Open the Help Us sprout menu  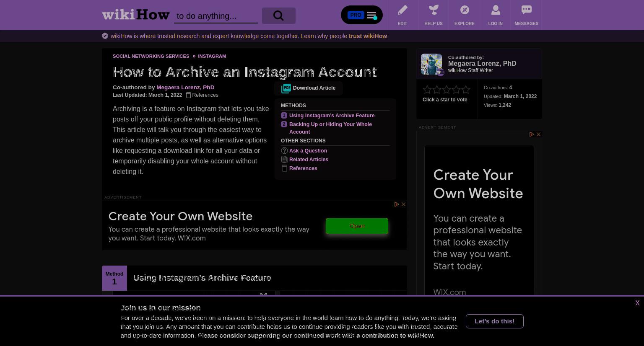434,15
